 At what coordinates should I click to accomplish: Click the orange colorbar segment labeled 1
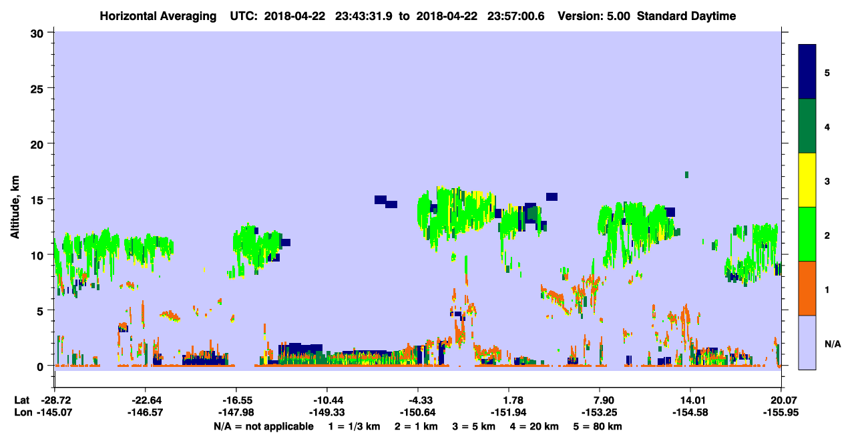(x=807, y=288)
